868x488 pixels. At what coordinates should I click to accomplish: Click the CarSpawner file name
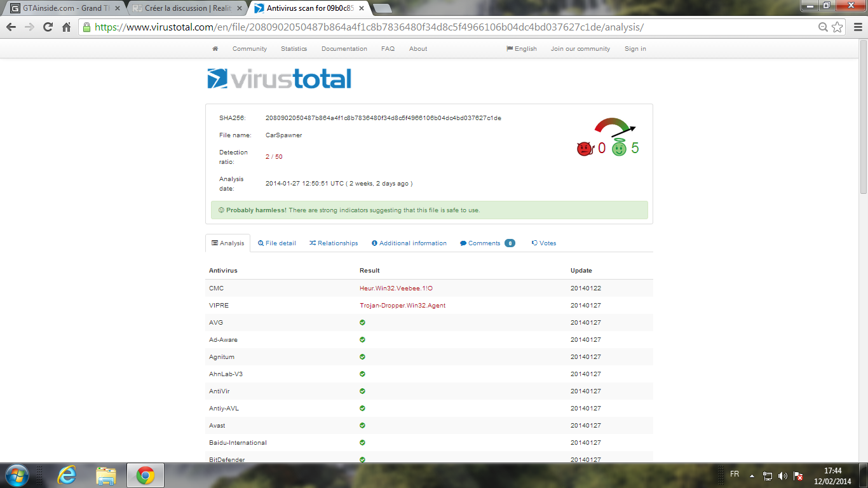click(283, 135)
